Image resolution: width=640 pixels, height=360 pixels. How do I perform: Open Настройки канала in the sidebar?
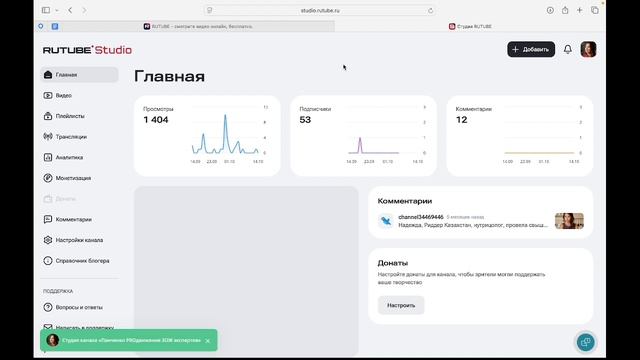pos(79,240)
